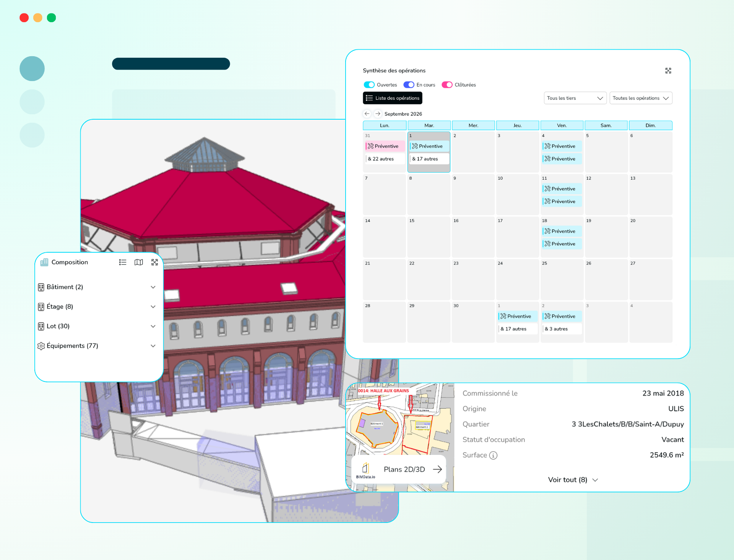Screen dimensions: 734x560
Task: Expand the Composition panel fullscreen
Action: [x=154, y=262]
